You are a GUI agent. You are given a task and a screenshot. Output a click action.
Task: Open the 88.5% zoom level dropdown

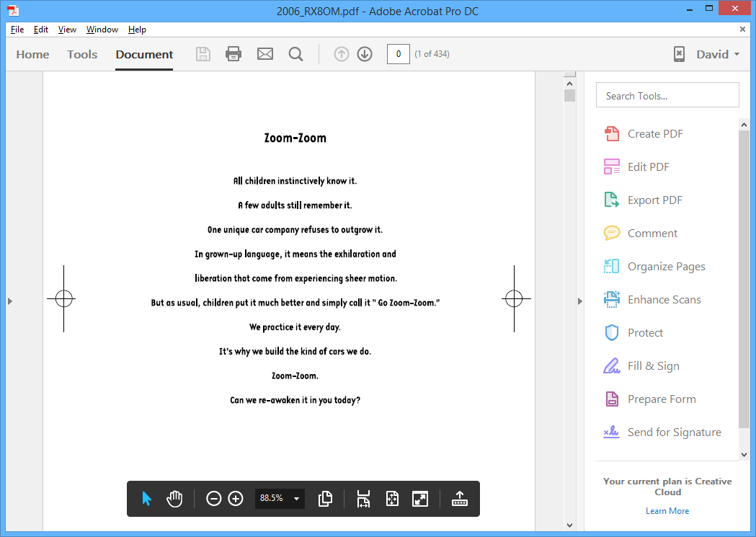click(296, 498)
